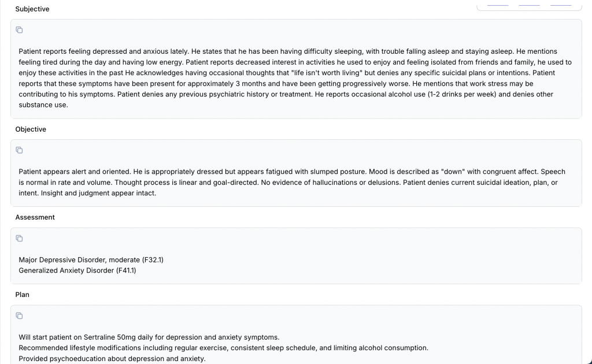The image size is (592, 364).
Task: Copy the Plan section text
Action: tap(19, 316)
